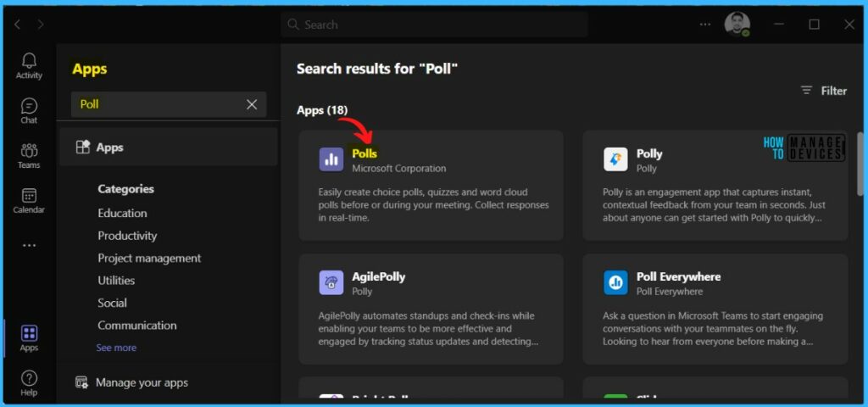The width and height of the screenshot is (868, 407).
Task: Go to the Teams icon
Action: (x=29, y=151)
